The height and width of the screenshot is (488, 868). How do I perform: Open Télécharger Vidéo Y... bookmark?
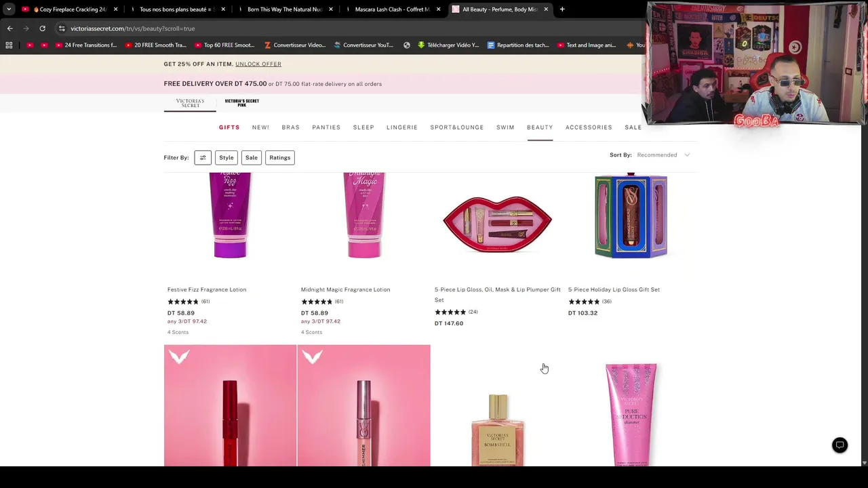(x=448, y=45)
